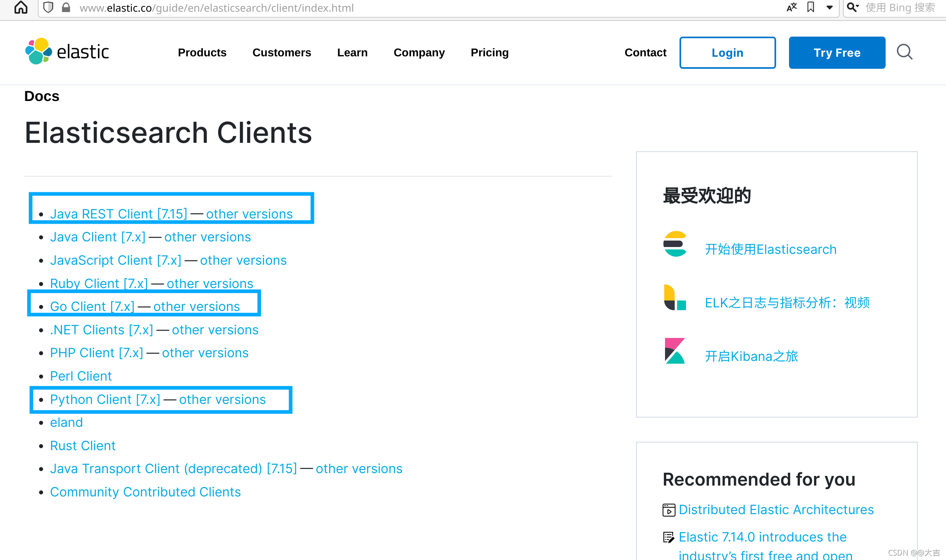
Task: Open other versions of PHP Client
Action: [205, 353]
